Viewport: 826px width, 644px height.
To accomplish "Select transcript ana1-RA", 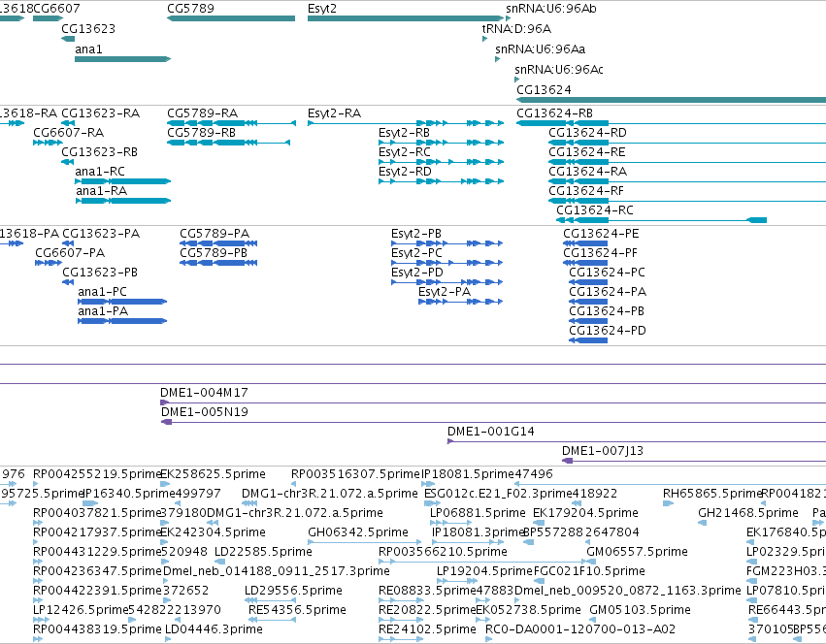I will 101,191.
